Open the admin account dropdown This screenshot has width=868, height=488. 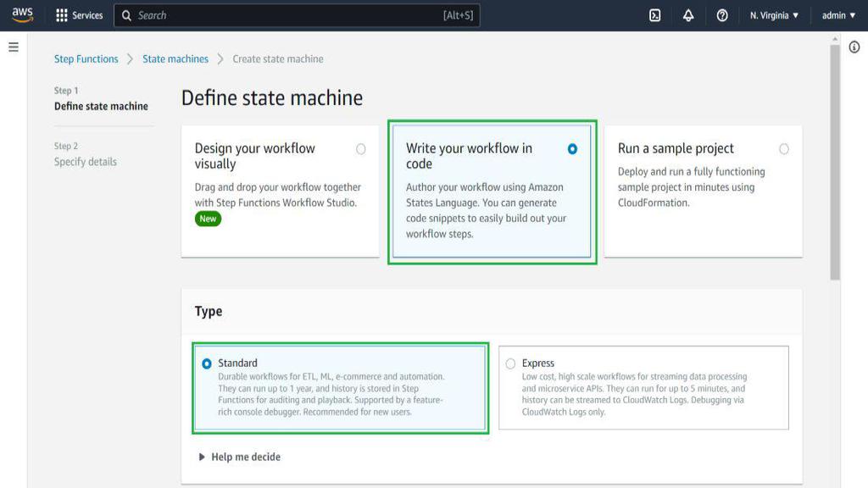[838, 15]
